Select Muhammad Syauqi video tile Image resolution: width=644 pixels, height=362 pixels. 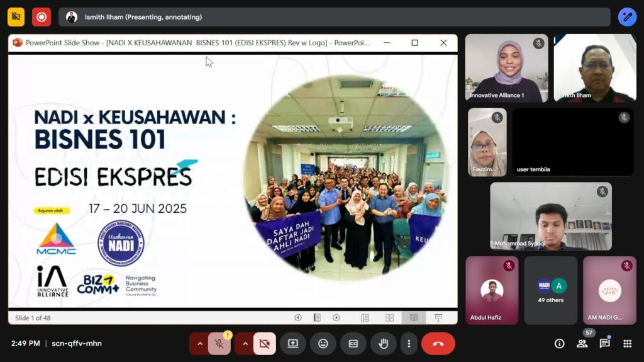point(551,217)
